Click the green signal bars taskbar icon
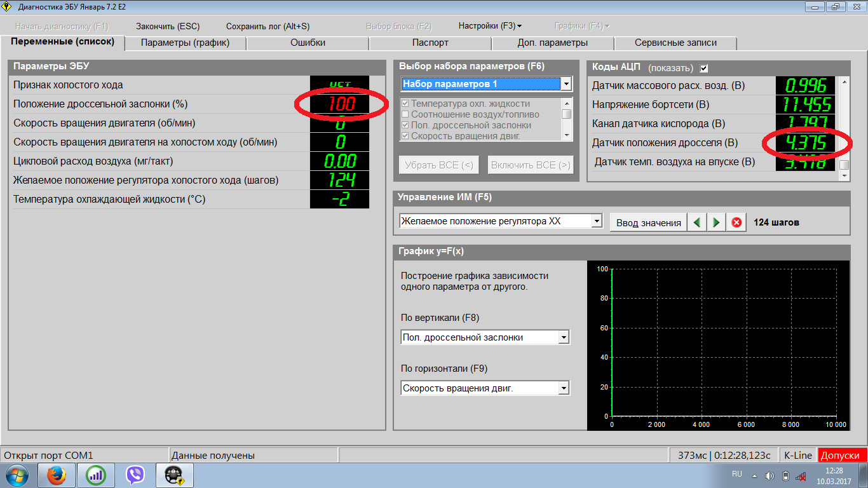 point(96,475)
